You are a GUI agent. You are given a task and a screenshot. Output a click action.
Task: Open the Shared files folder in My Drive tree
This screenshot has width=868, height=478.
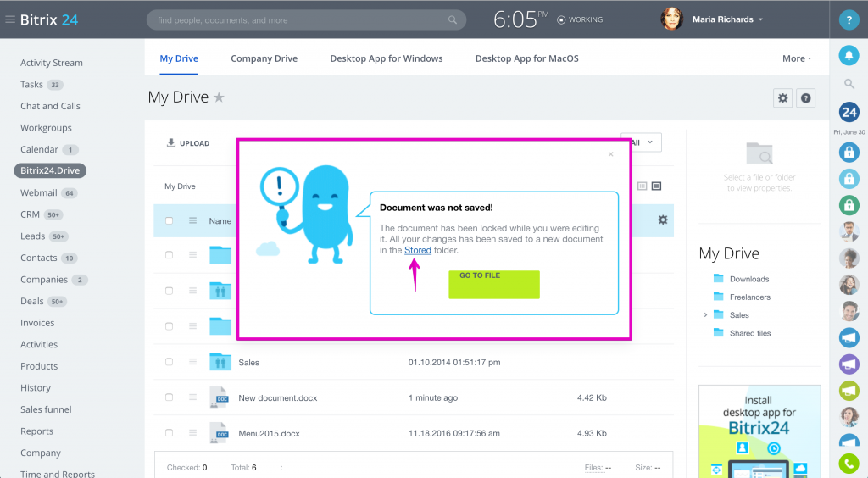click(749, 333)
